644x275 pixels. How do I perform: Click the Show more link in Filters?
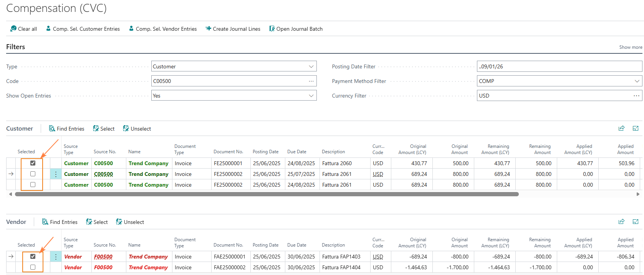click(630, 47)
